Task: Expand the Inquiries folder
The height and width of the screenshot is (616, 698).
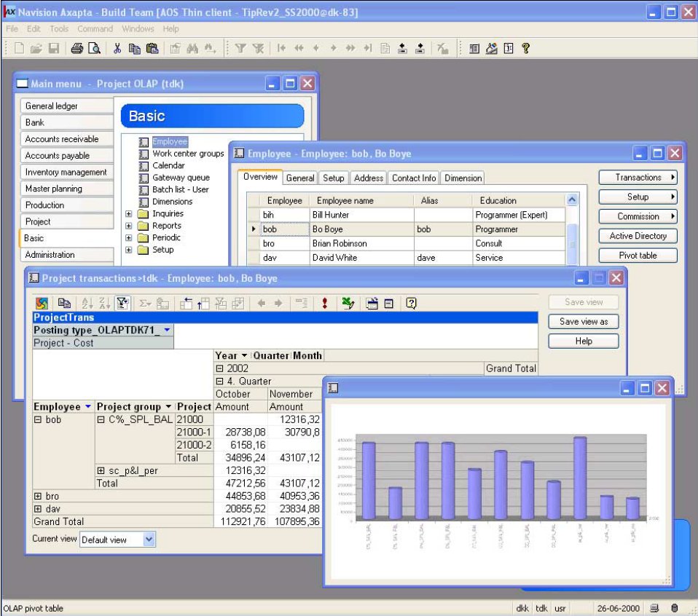Action: [x=129, y=213]
